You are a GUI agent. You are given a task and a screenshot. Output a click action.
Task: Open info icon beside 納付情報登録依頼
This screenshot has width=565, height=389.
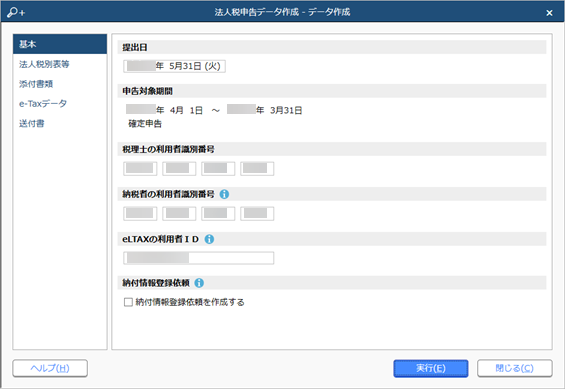pos(199,283)
